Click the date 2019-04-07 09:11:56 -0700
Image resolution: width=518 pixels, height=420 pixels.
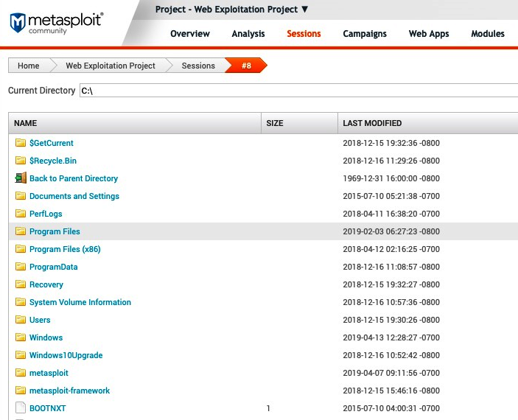pyautogui.click(x=391, y=373)
